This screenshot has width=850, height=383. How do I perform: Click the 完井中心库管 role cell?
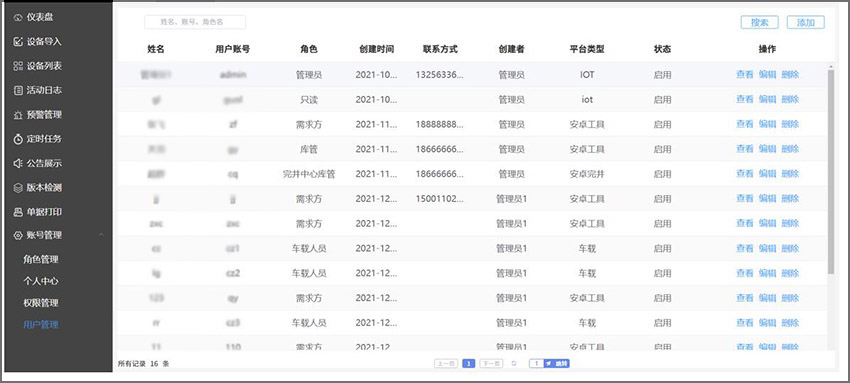308,174
